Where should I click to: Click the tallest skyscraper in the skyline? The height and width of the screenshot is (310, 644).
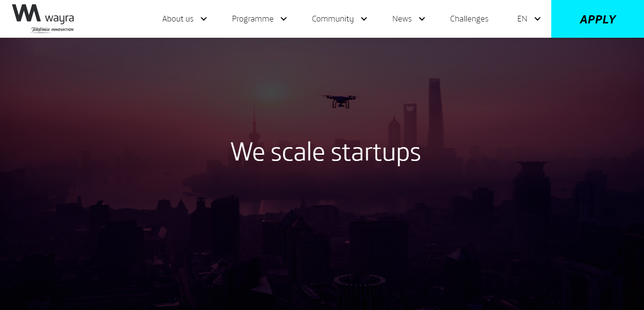436,114
